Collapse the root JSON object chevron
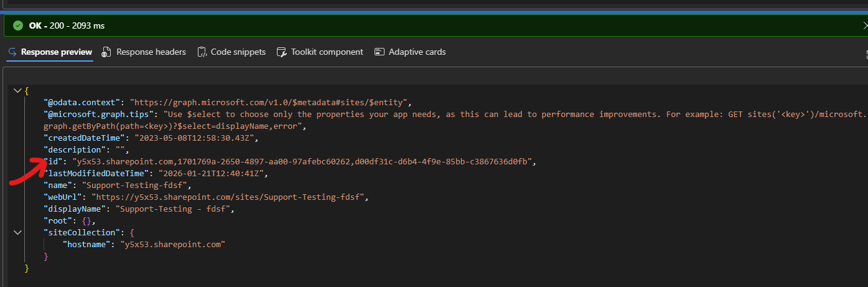The width and height of the screenshot is (868, 287). (17, 91)
